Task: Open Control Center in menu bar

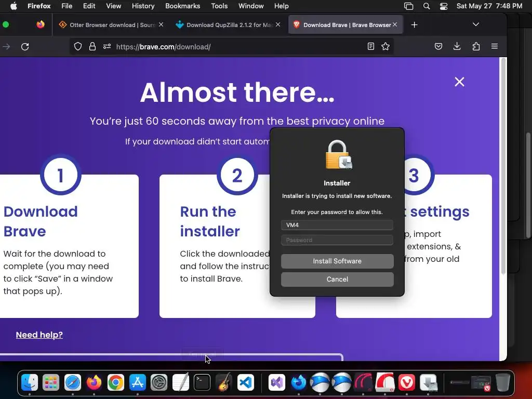Action: click(x=444, y=6)
